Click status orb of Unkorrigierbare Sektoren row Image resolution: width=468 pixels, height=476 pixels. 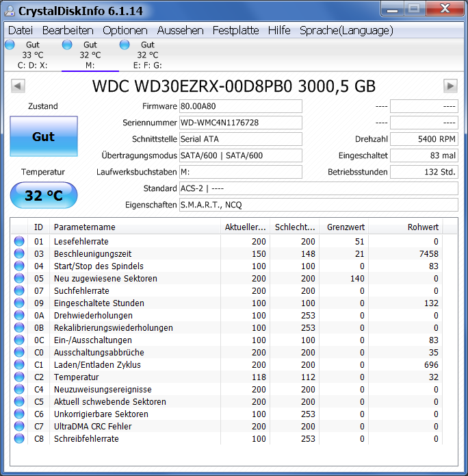click(x=19, y=414)
